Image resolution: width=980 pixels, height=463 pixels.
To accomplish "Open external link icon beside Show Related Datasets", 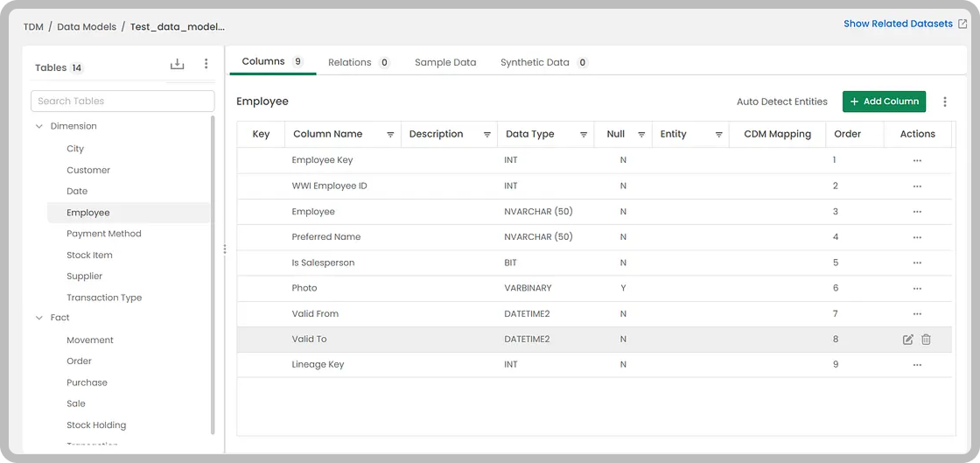I will click(962, 24).
